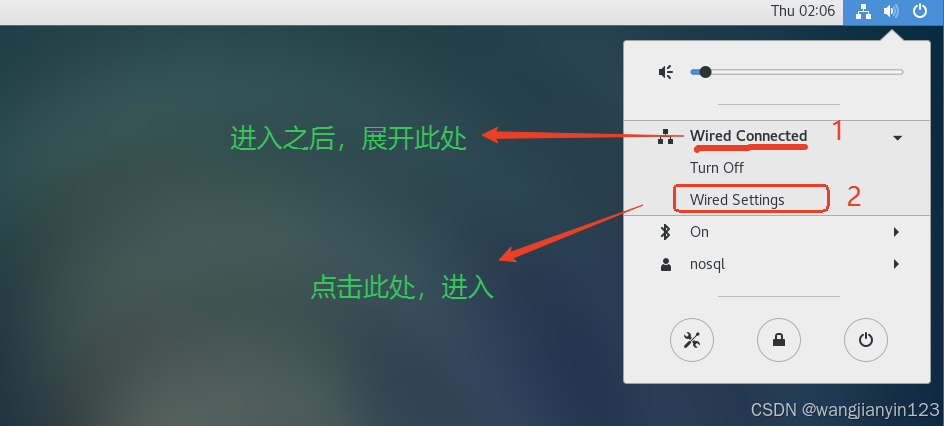Open Wired Settings
Screen dimensions: 944x426
737,200
